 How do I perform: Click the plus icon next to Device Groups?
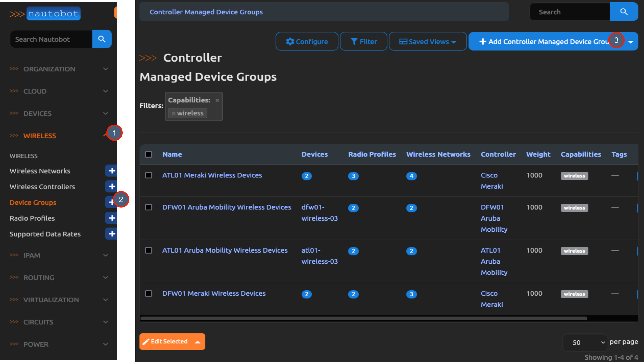point(112,202)
